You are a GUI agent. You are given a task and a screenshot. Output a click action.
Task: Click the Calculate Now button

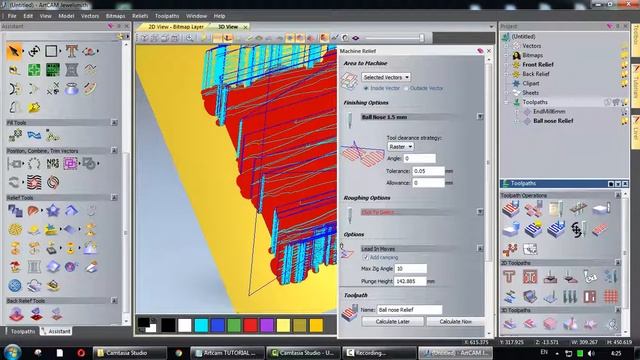click(456, 322)
